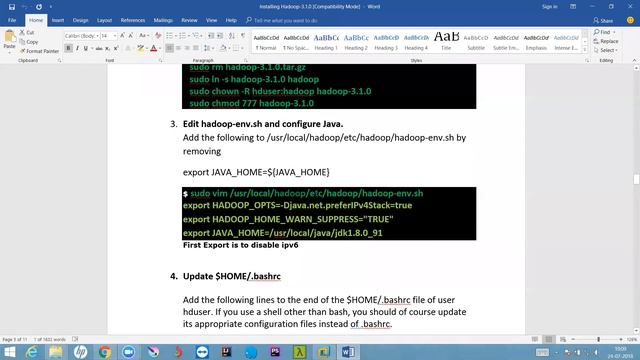
Task: Align paragraph text to the right
Action: click(187, 49)
